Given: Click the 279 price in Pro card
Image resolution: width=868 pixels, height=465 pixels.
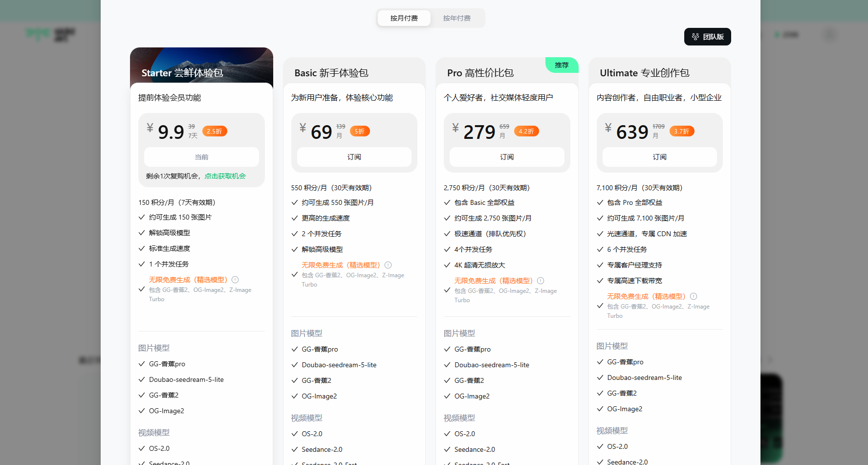Looking at the screenshot, I should point(479,132).
